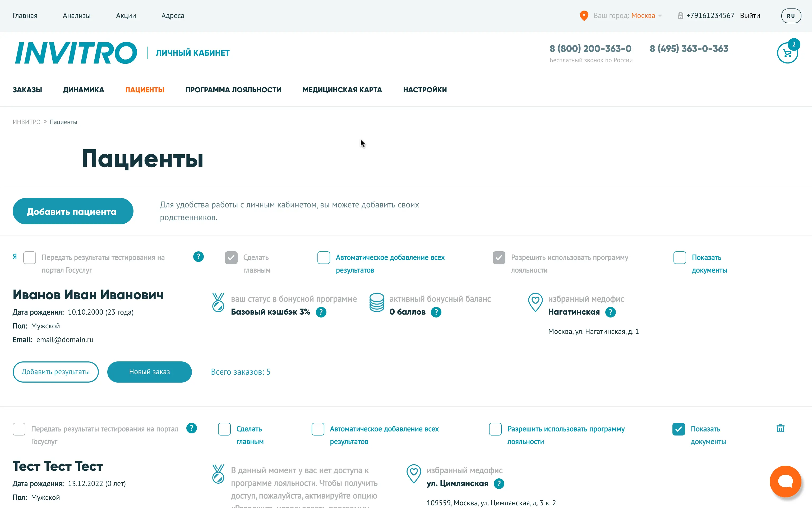Open the ЗАКАЗЫ tab
This screenshot has height=508, width=812.
(27, 90)
